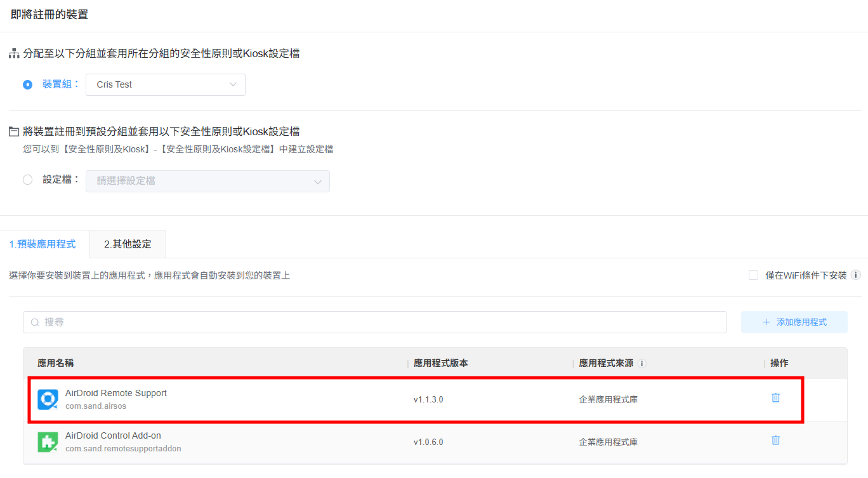868x478 pixels.
Task: Select the 裝置組 radio button
Action: [x=27, y=84]
